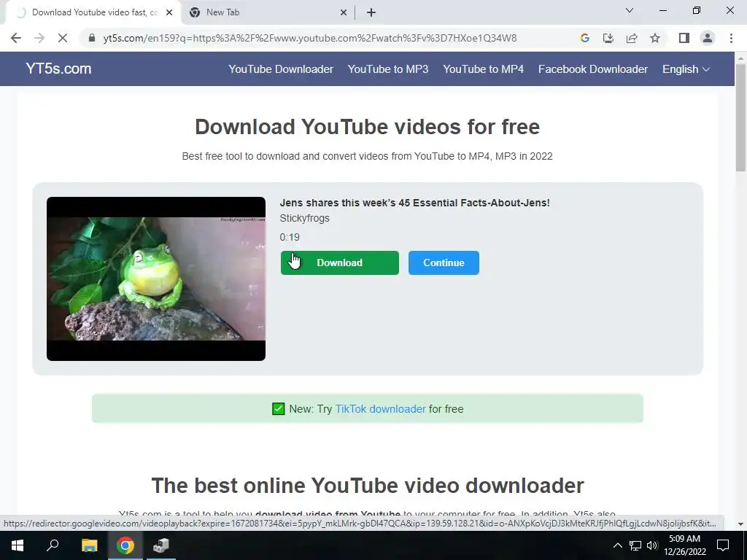Stop loading the page

click(63, 38)
